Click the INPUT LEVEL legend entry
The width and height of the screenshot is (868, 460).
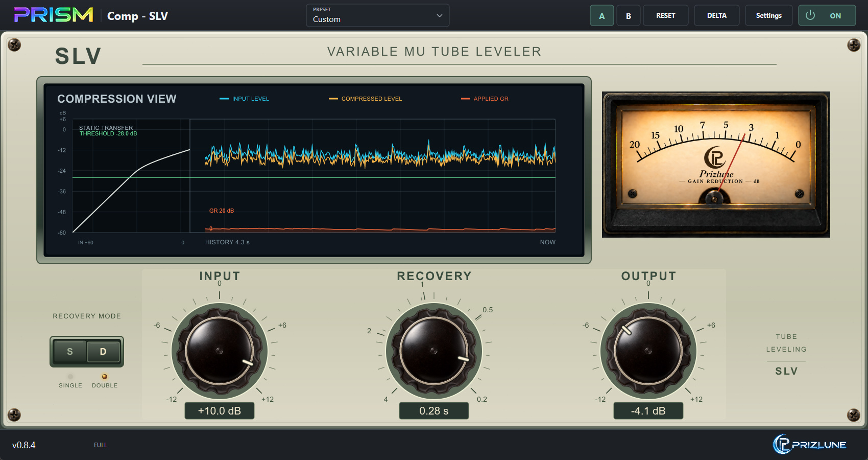coord(244,99)
